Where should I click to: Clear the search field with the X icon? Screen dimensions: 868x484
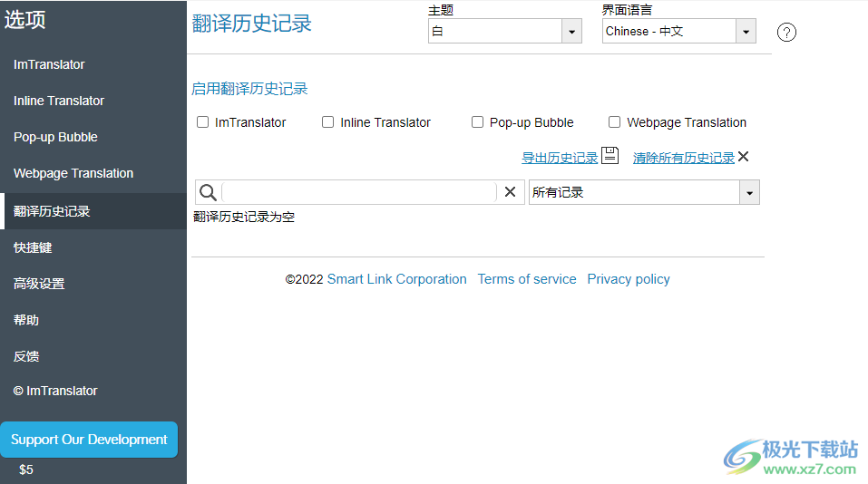[510, 192]
